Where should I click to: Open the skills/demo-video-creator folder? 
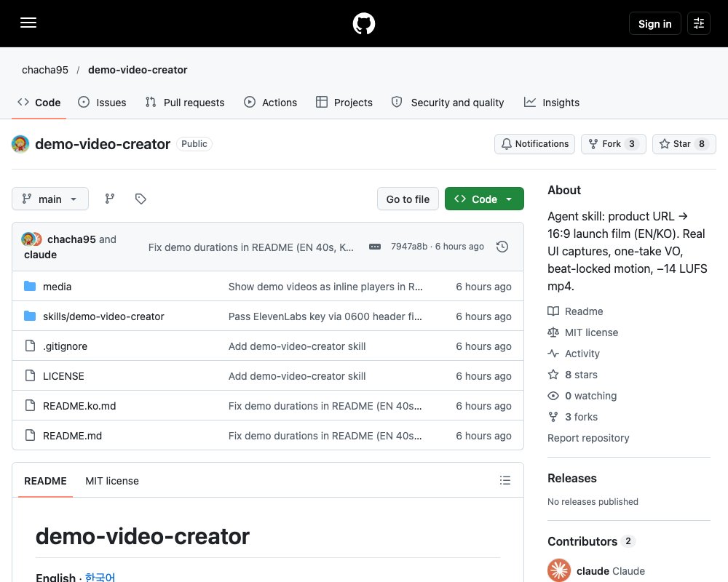[x=103, y=316]
